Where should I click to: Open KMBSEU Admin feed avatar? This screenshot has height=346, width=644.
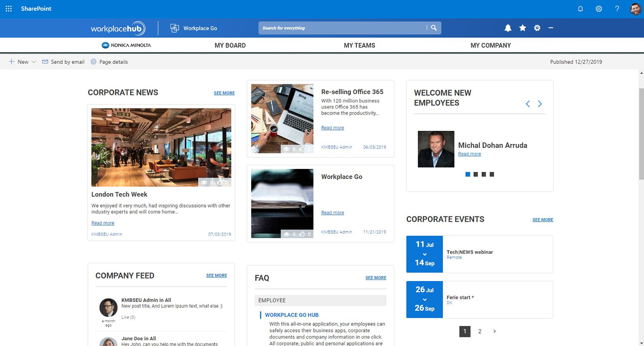[x=108, y=308]
